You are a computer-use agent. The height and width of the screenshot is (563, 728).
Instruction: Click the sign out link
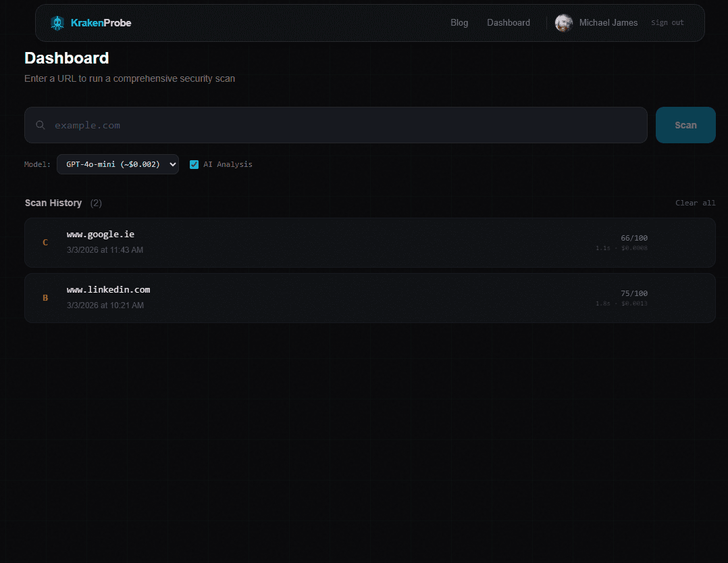point(667,22)
